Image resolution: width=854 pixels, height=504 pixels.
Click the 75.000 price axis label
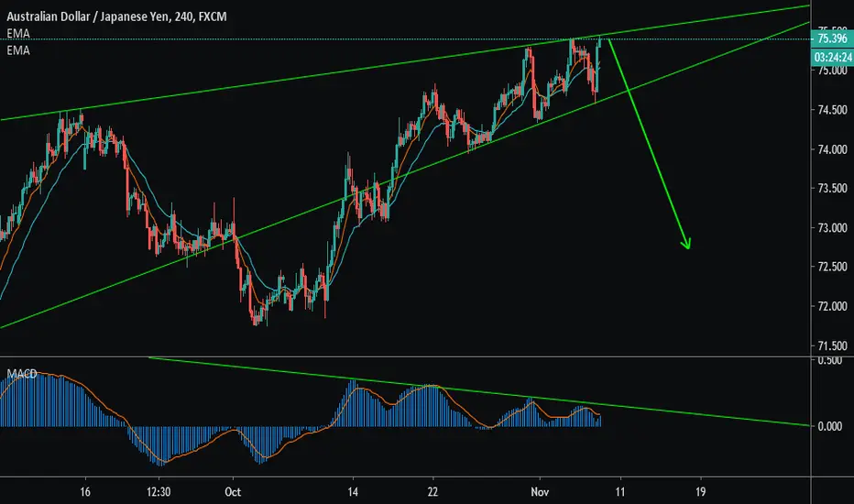[x=832, y=71]
